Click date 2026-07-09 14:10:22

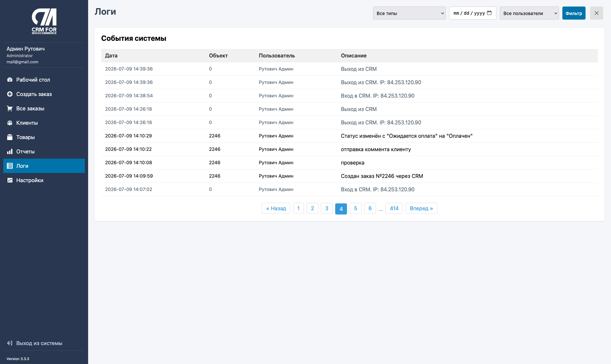[128, 149]
